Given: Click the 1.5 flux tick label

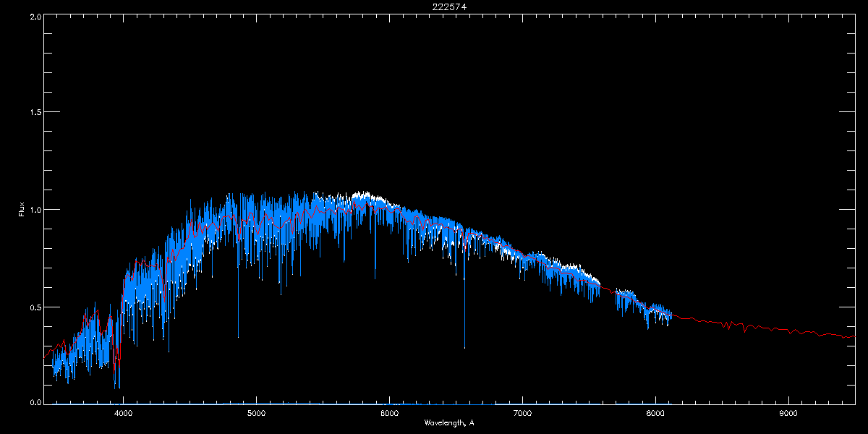Looking at the screenshot, I should pyautogui.click(x=35, y=113).
